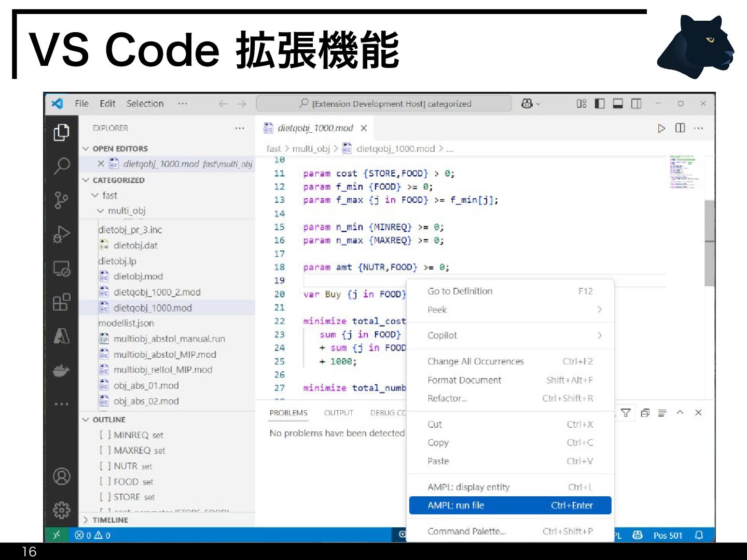Switch to the OUTPUT tab
747x560 pixels.
[x=338, y=413]
